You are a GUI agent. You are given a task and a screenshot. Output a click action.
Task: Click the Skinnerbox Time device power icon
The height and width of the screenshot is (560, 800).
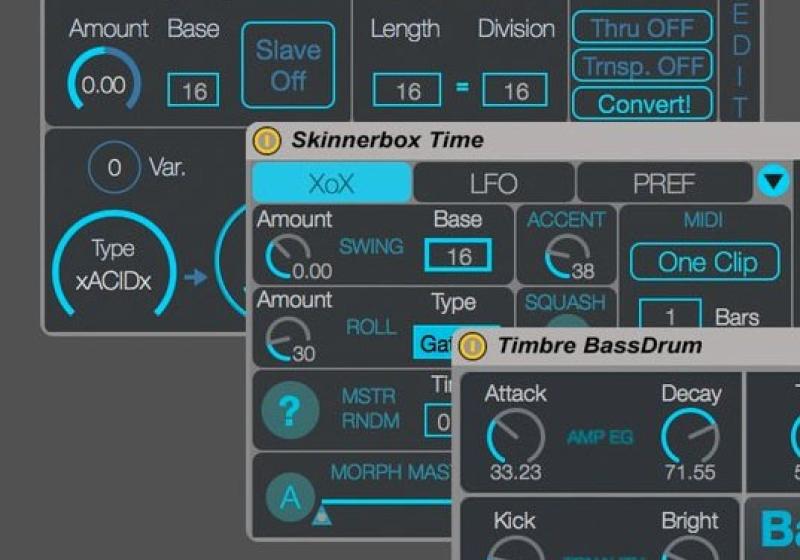click(267, 140)
